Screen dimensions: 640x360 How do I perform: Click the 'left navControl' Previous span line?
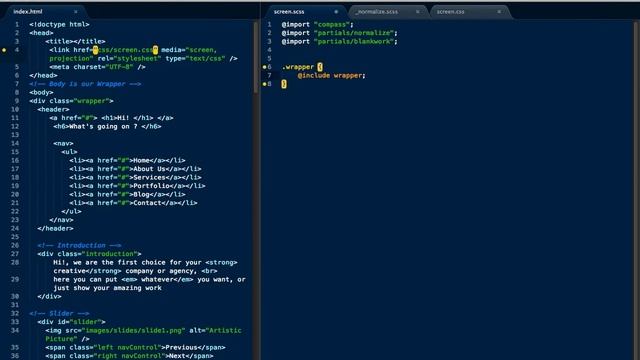(136, 347)
